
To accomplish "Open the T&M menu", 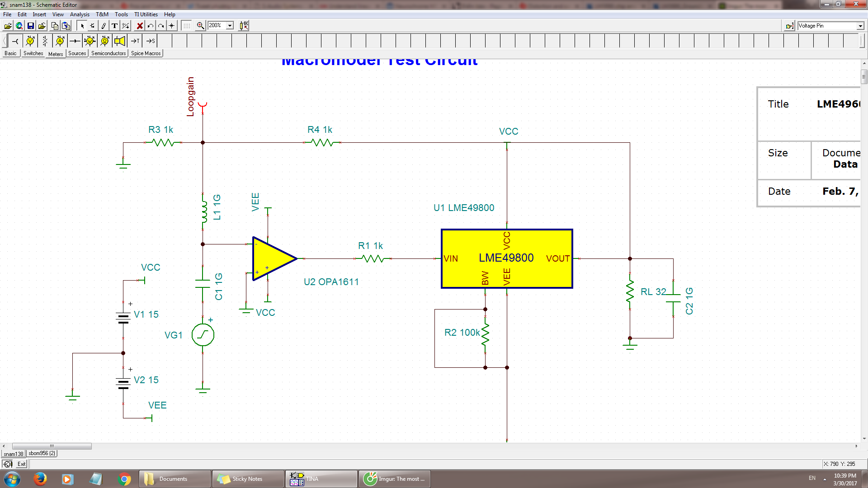I will pos(102,14).
